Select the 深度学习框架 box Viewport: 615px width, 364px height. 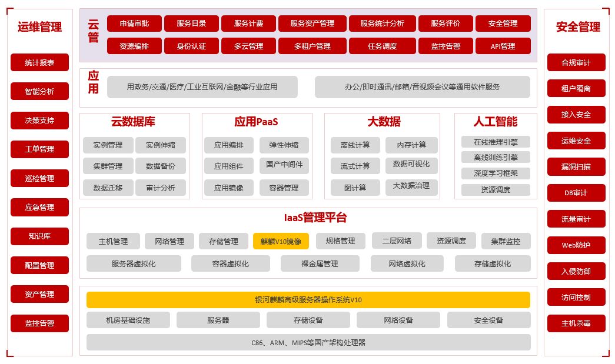tap(496, 173)
